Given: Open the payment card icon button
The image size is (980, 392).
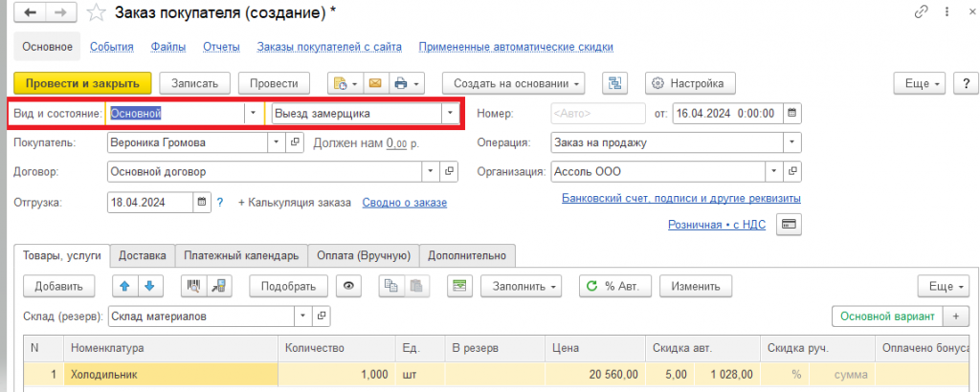Looking at the screenshot, I should [789, 225].
